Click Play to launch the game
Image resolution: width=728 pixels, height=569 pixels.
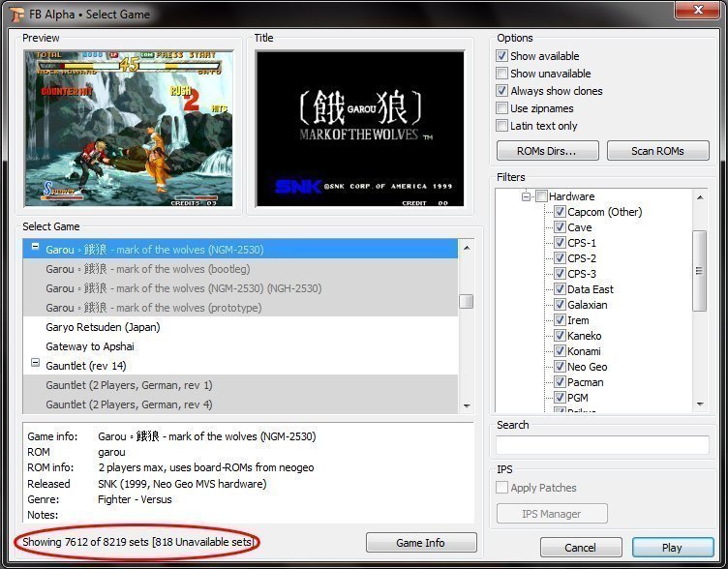pos(673,548)
